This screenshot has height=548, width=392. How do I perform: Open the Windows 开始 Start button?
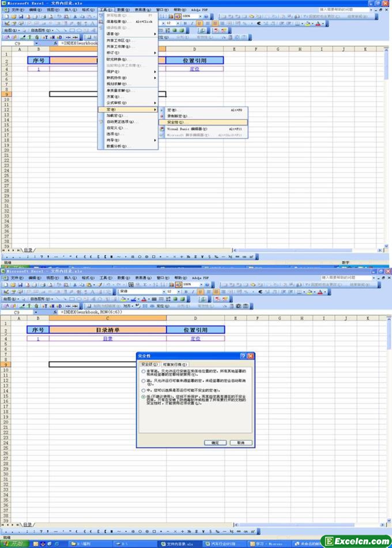click(x=13, y=543)
